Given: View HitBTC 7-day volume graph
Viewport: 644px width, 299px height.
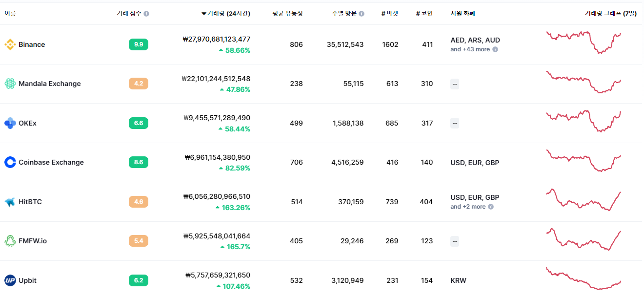Looking at the screenshot, I should pyautogui.click(x=584, y=200).
